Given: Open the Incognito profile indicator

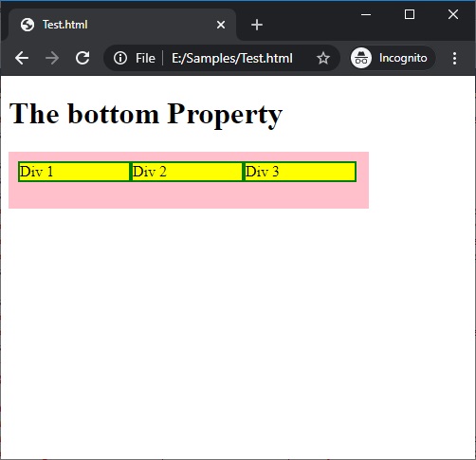Looking at the screenshot, I should point(393,58).
